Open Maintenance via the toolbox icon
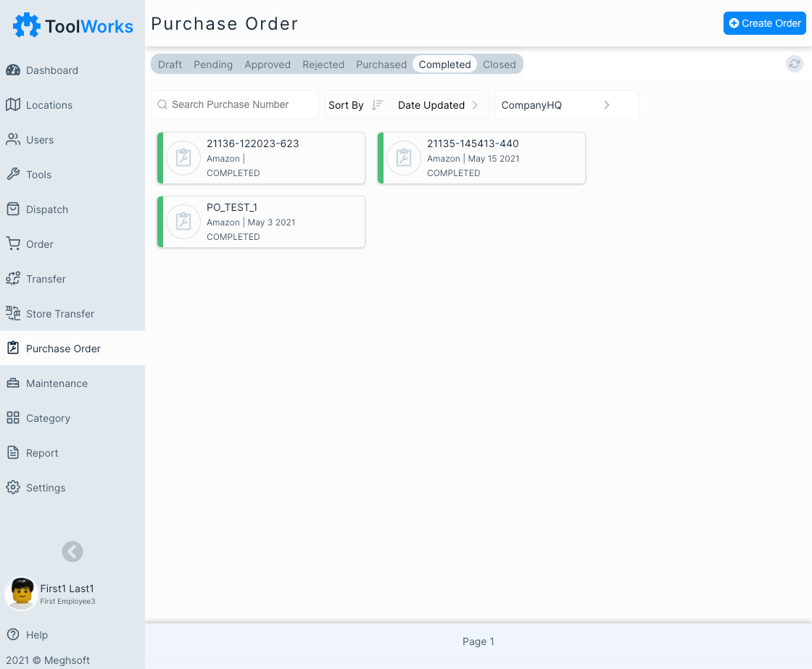The width and height of the screenshot is (812, 669). (13, 383)
